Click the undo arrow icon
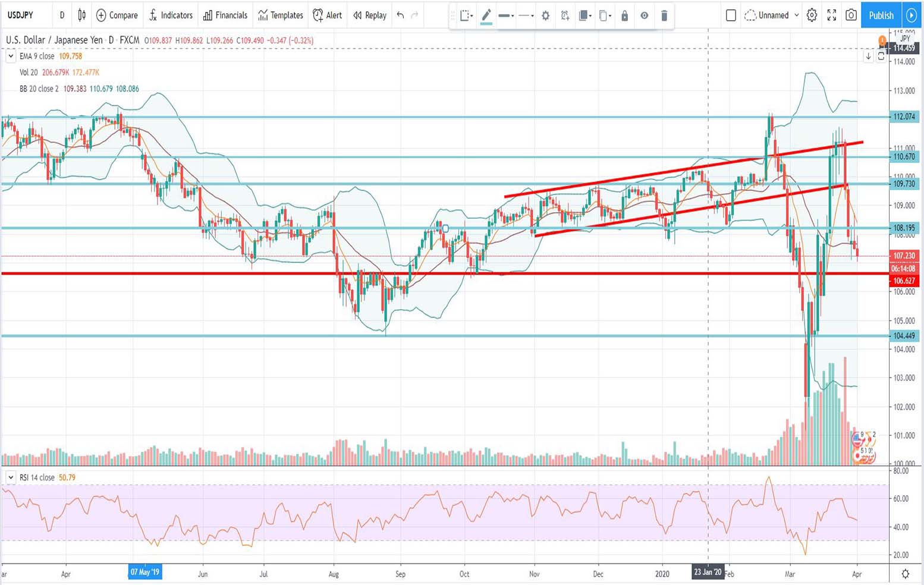Image resolution: width=924 pixels, height=585 pixels. [x=400, y=15]
